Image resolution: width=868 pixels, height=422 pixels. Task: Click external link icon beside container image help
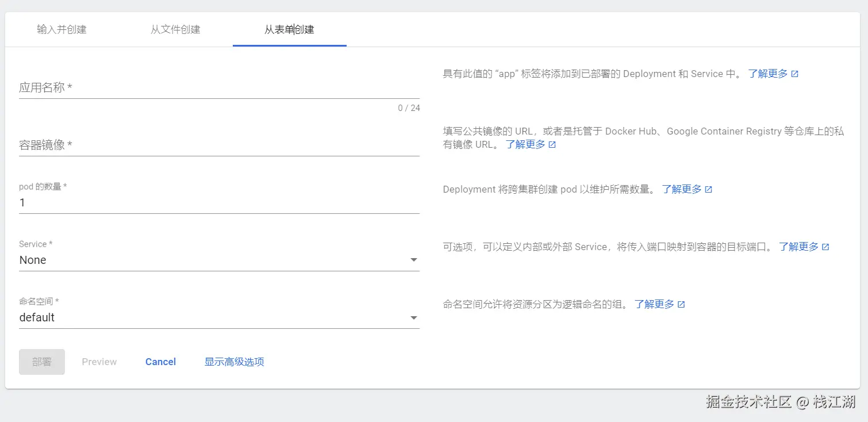(552, 145)
